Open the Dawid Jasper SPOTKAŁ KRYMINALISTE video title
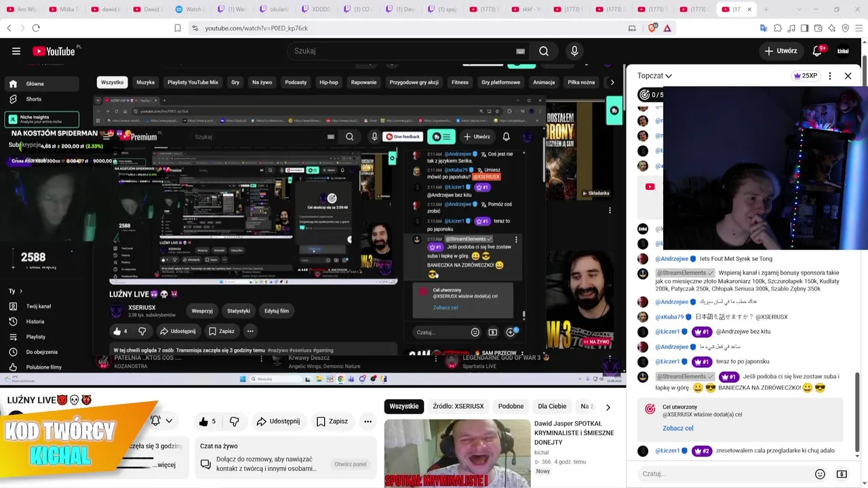868x488 pixels. point(574,432)
